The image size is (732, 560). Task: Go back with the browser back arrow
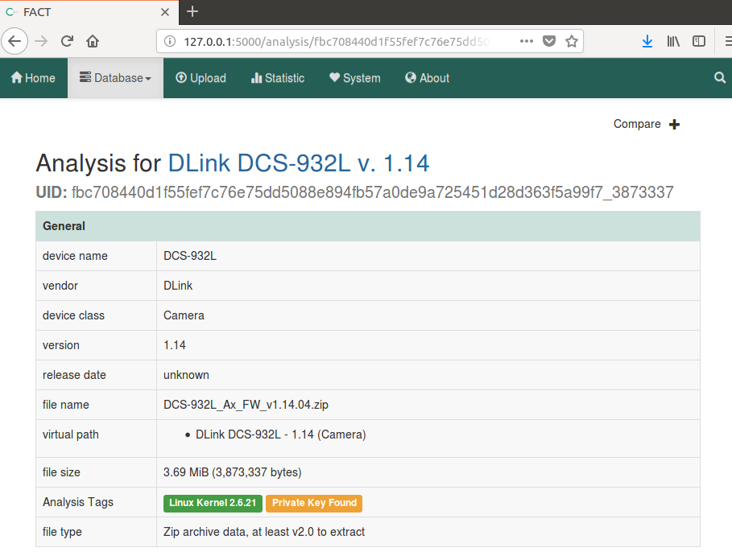point(15,42)
